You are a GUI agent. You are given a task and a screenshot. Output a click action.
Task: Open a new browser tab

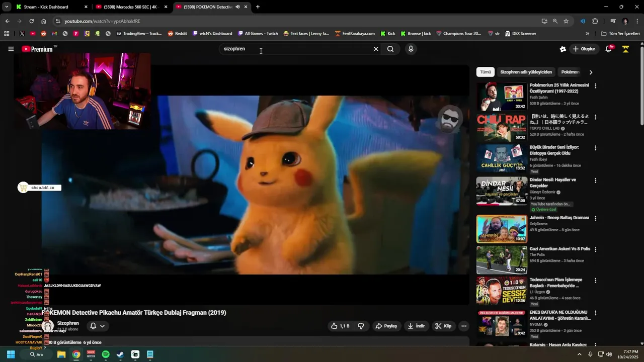point(258,7)
